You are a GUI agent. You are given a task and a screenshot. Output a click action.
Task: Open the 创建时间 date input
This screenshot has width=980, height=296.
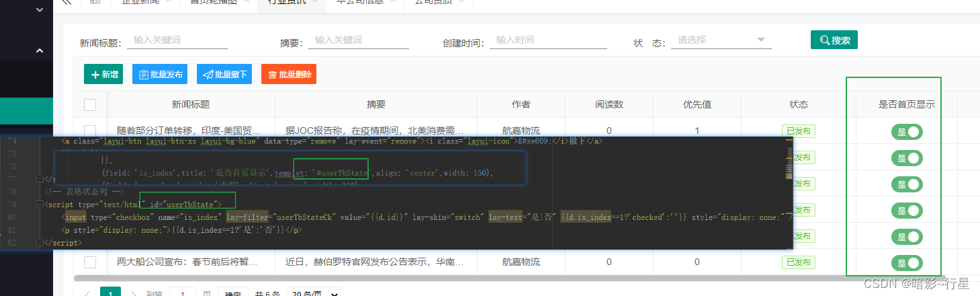[548, 40]
